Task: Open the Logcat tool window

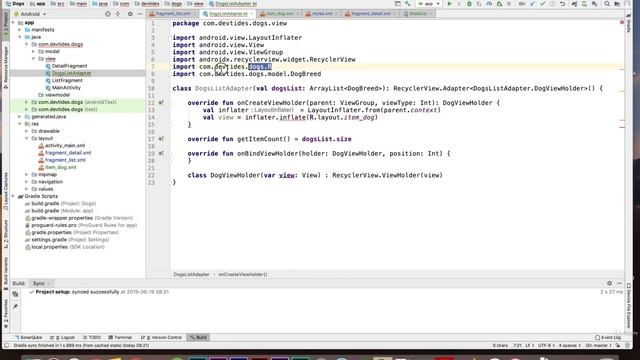Action: point(63,338)
